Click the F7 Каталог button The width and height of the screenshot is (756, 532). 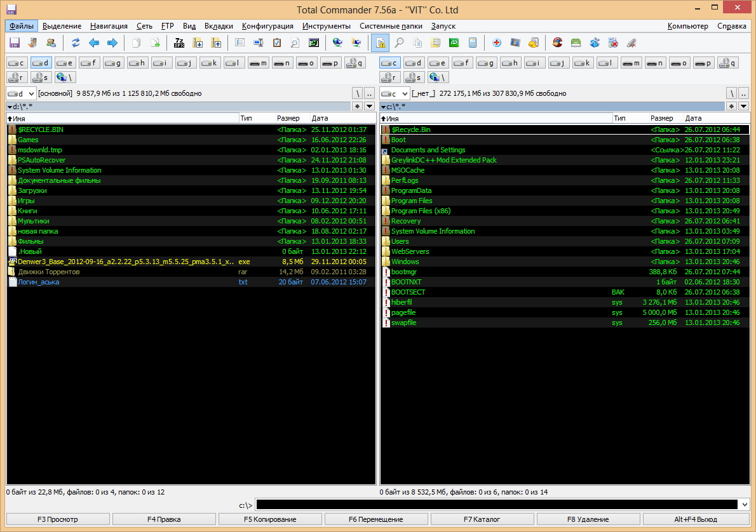pos(482,519)
